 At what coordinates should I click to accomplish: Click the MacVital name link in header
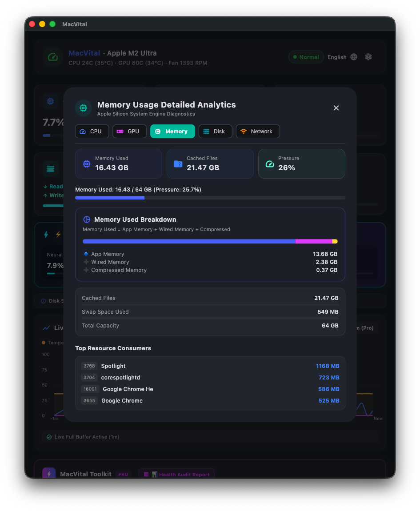84,53
